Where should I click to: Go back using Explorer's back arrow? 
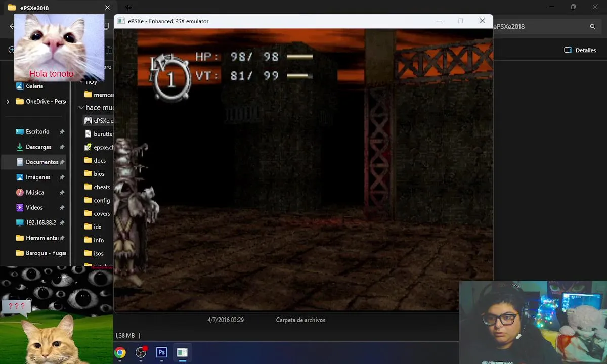[12, 27]
